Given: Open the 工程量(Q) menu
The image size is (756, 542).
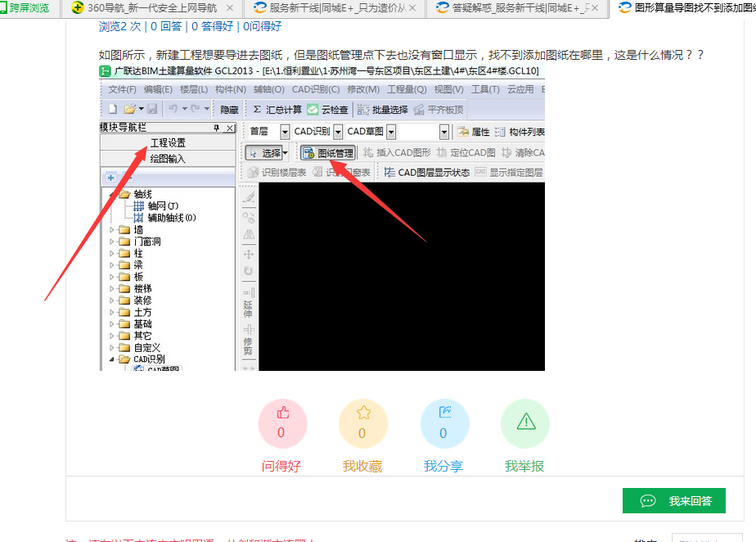Looking at the screenshot, I should 407,89.
